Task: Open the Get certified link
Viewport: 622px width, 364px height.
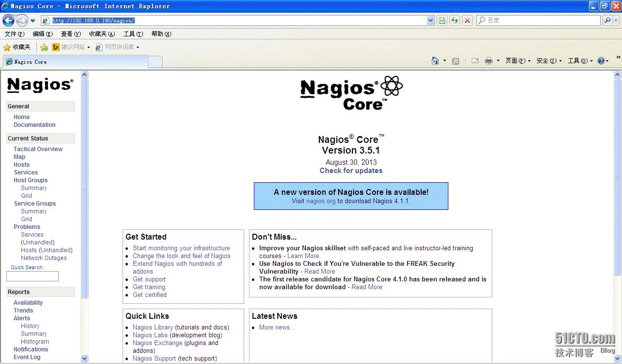Action: 150,295
